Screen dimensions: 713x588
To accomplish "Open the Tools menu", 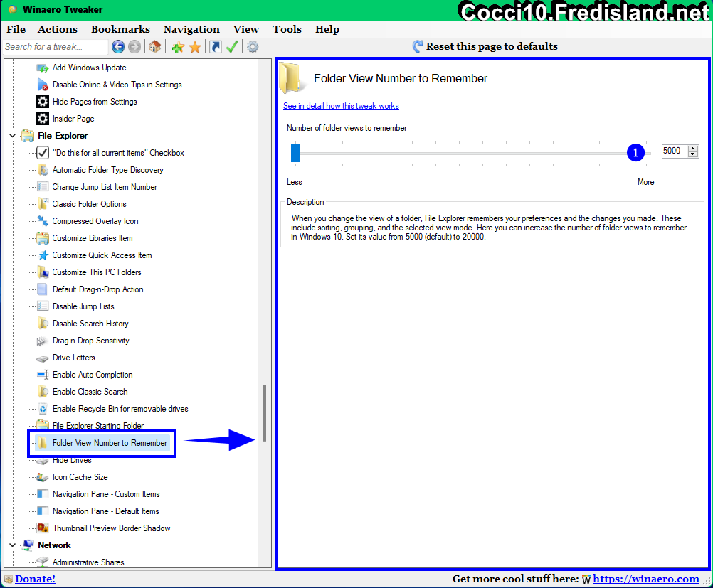I will point(287,29).
